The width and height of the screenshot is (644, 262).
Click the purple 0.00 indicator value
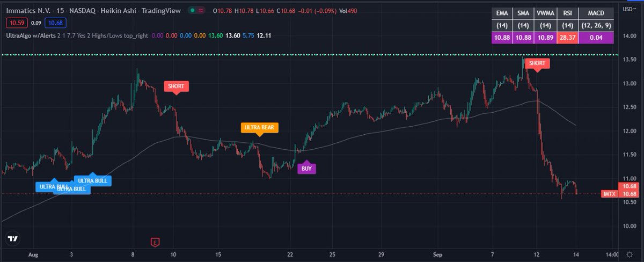tap(158, 35)
